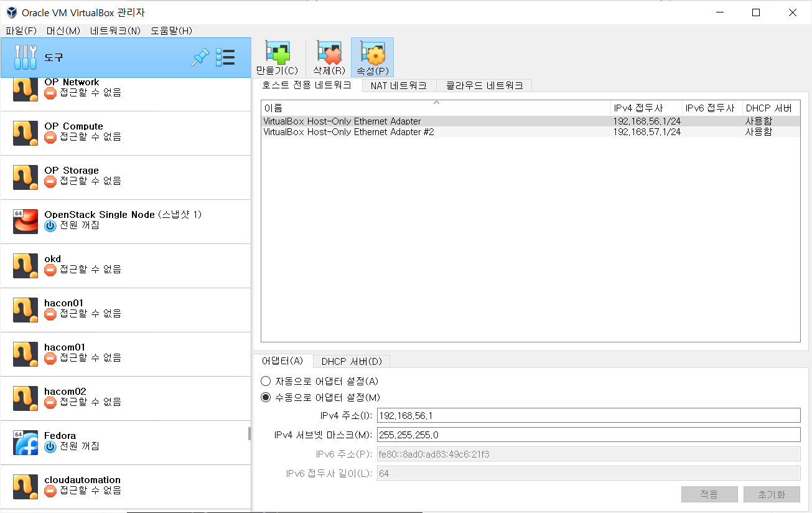The image size is (812, 513).
Task: Select the hacon01 virtual machine name
Action: click(x=63, y=303)
